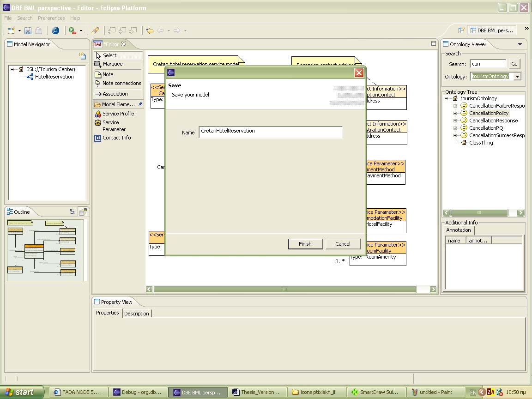
Task: Open the Windows start menu
Action: [x=22, y=392]
